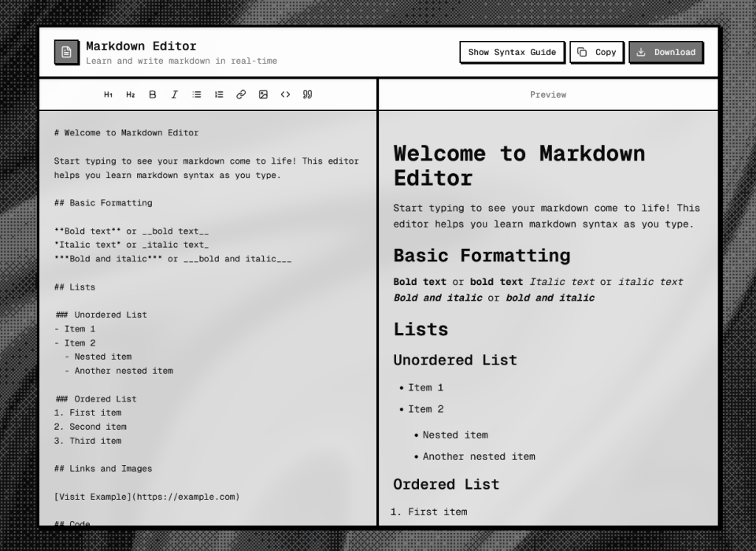This screenshot has width=756, height=551.
Task: Insert a Heading 1 from the toolbar
Action: 108,94
